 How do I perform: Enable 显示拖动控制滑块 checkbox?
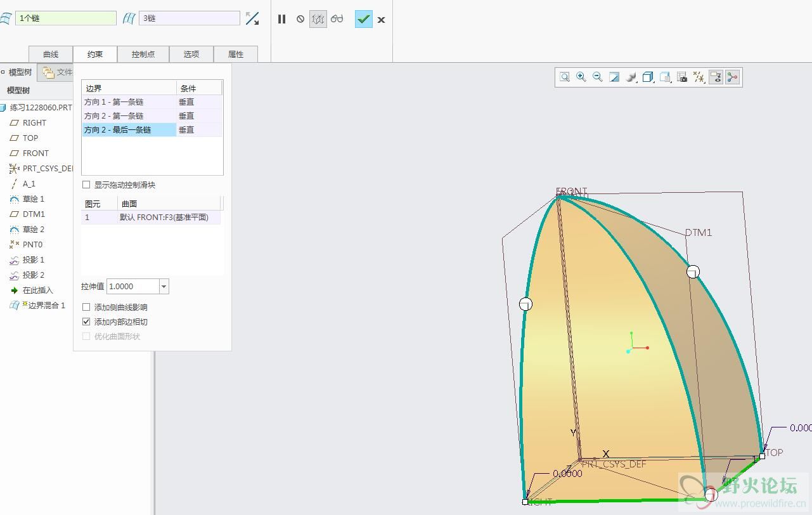point(86,185)
